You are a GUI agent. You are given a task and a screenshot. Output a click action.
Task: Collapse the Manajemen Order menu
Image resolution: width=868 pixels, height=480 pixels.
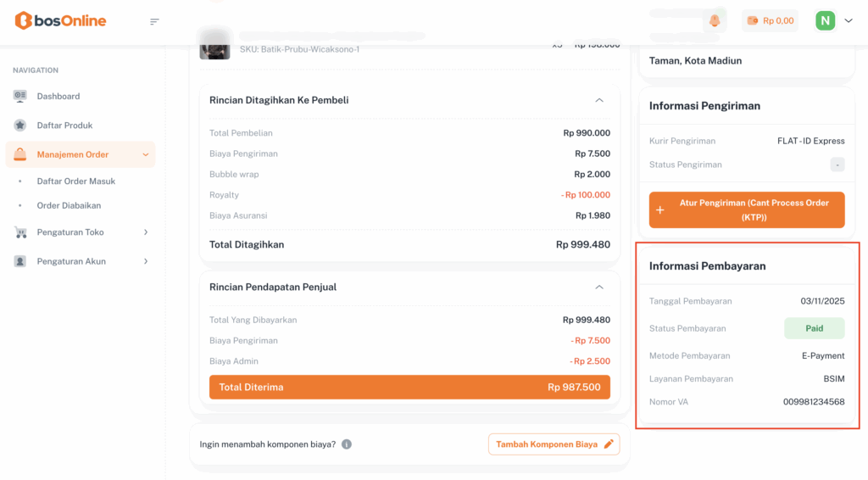(x=146, y=154)
